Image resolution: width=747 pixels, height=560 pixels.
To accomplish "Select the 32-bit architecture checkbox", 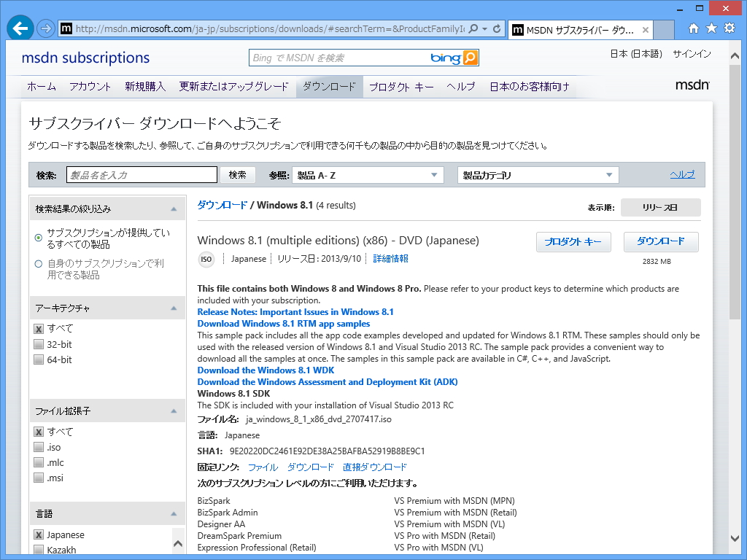I will coord(39,344).
